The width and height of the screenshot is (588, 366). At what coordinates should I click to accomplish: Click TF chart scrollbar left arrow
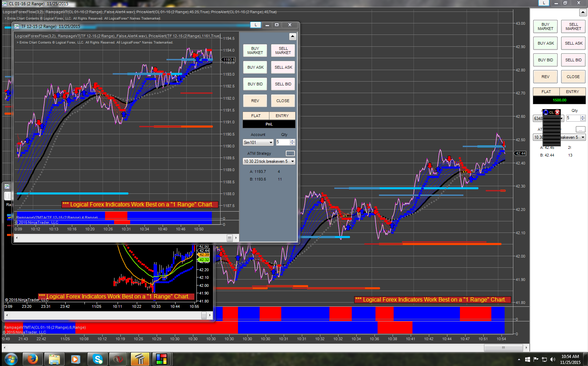(x=17, y=238)
